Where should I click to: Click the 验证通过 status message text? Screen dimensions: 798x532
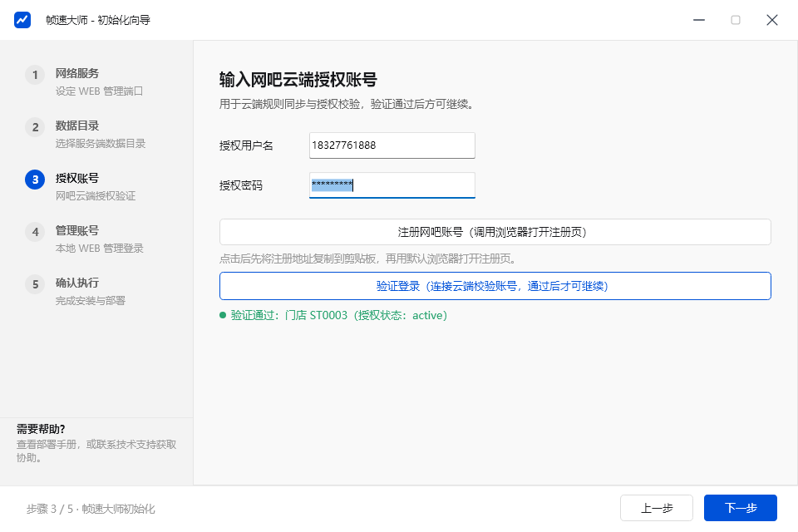338,315
